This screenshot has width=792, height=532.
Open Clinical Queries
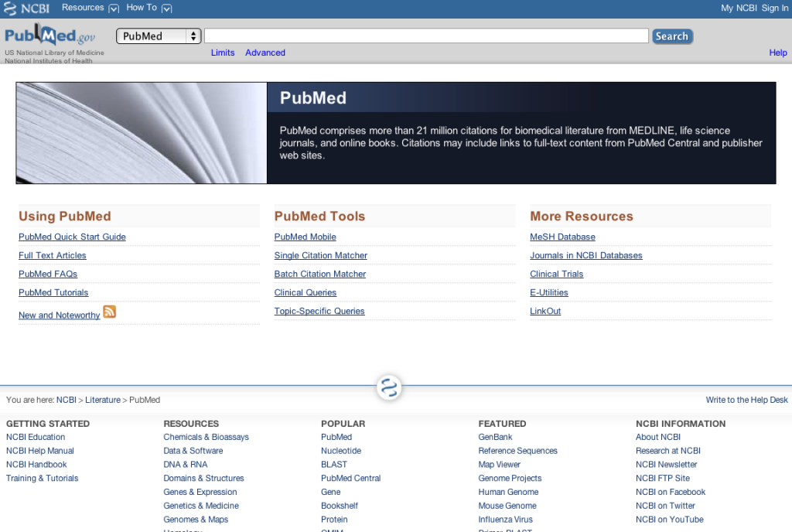coord(305,293)
